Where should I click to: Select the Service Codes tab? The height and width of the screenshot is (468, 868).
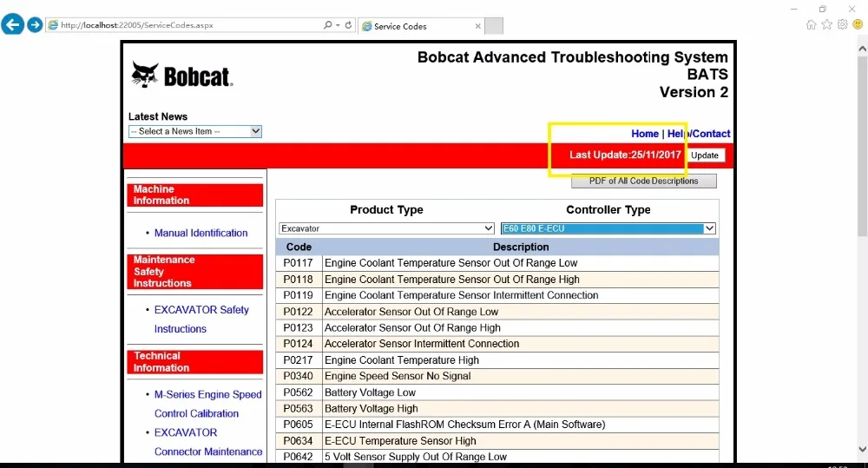click(x=421, y=26)
